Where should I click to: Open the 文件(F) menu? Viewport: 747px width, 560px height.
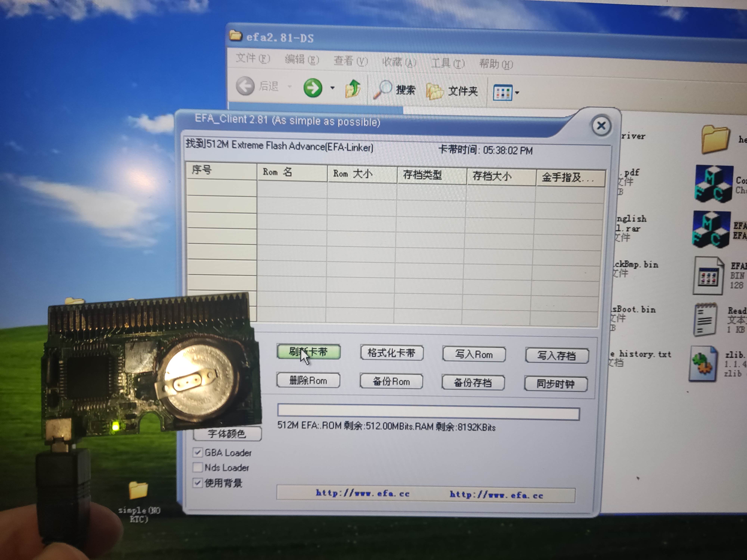coord(253,58)
